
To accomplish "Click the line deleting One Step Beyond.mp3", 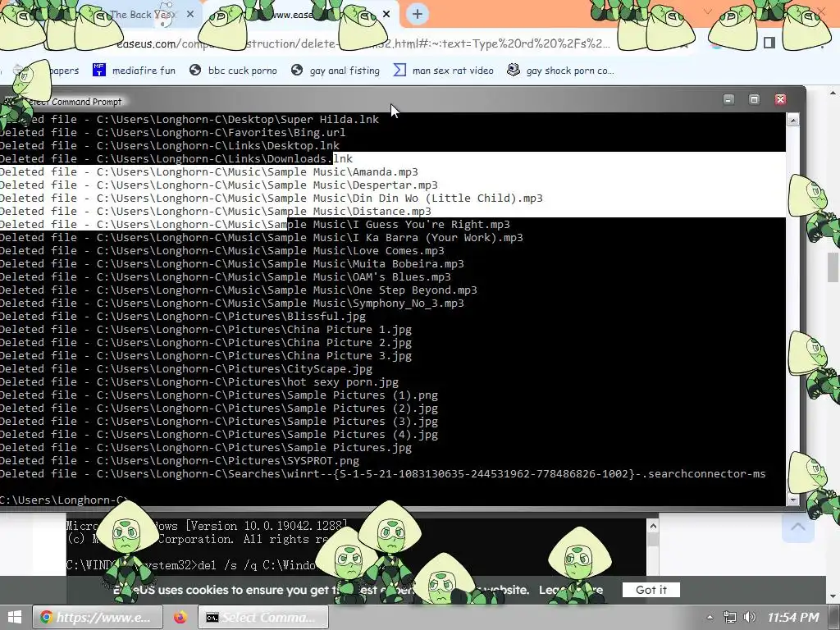I will (x=239, y=290).
